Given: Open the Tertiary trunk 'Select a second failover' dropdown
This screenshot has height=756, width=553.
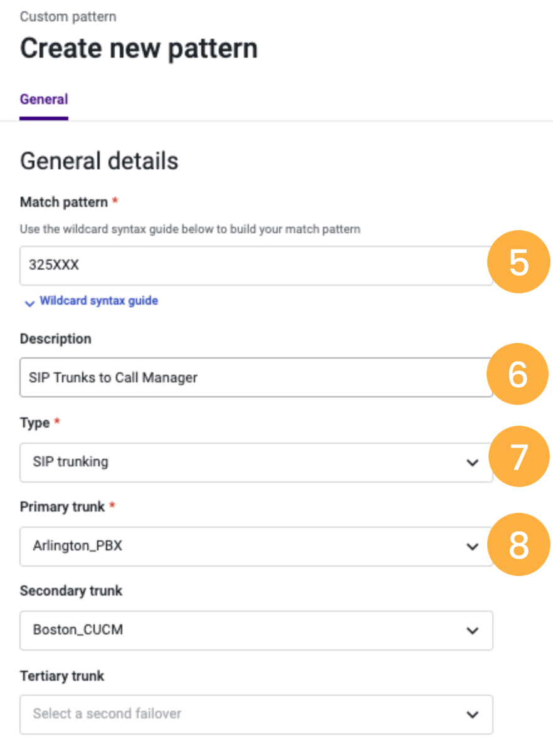Looking at the screenshot, I should tap(256, 714).
